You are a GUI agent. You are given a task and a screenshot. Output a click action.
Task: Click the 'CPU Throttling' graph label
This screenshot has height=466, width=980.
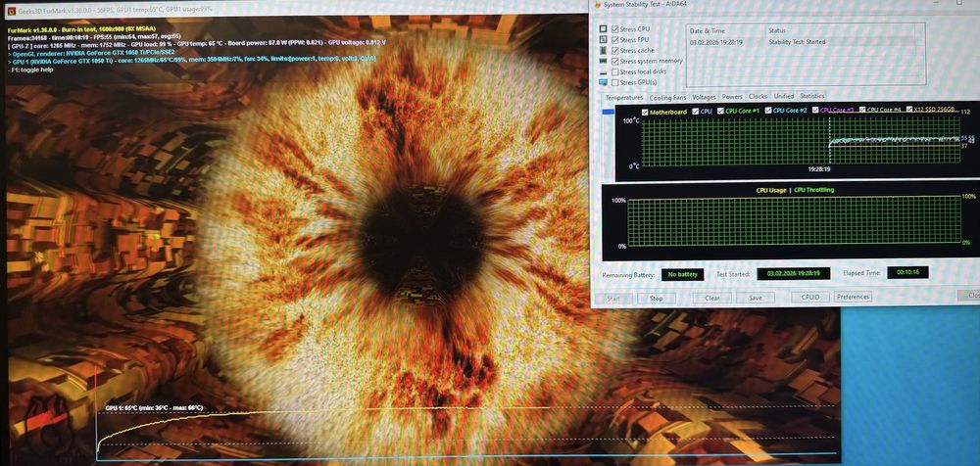click(x=813, y=190)
